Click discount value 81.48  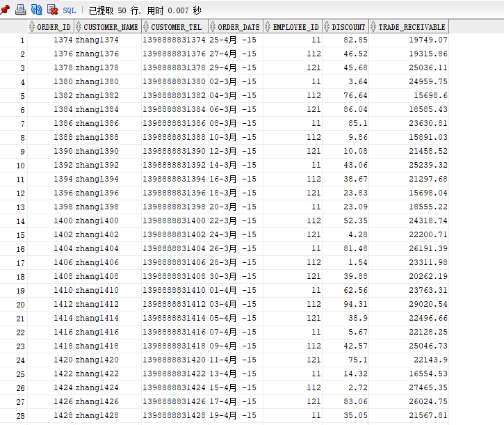click(x=346, y=248)
